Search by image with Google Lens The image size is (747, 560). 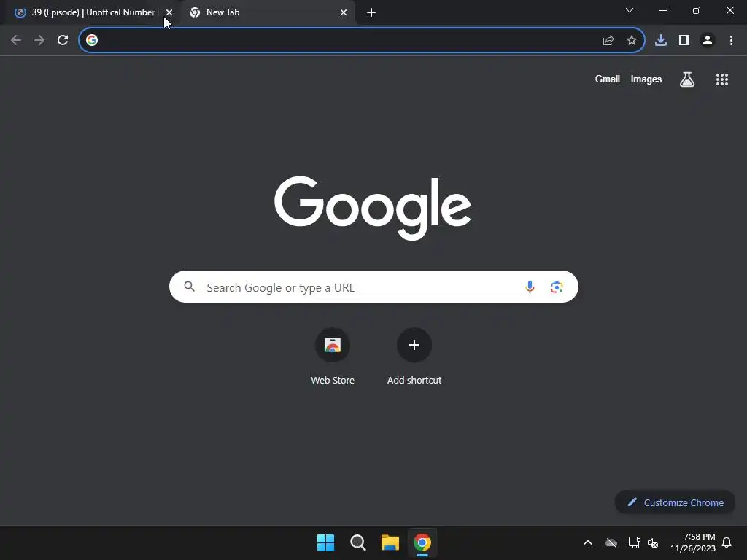(557, 287)
